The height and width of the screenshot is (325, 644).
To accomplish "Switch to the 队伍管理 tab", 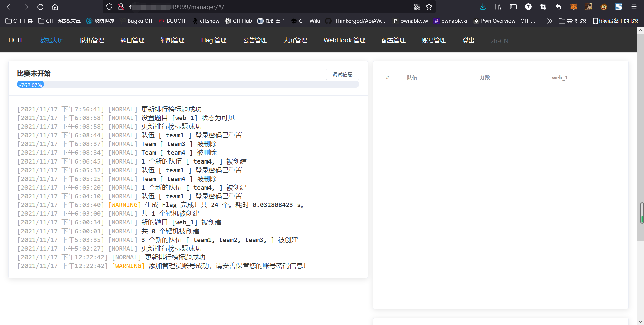I will pyautogui.click(x=92, y=40).
